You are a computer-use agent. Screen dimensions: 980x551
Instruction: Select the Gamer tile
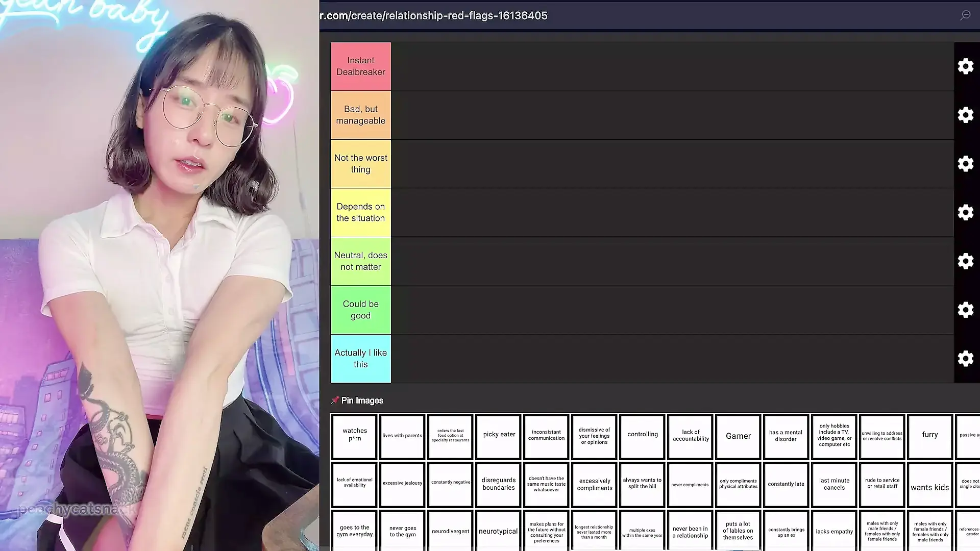tap(738, 436)
